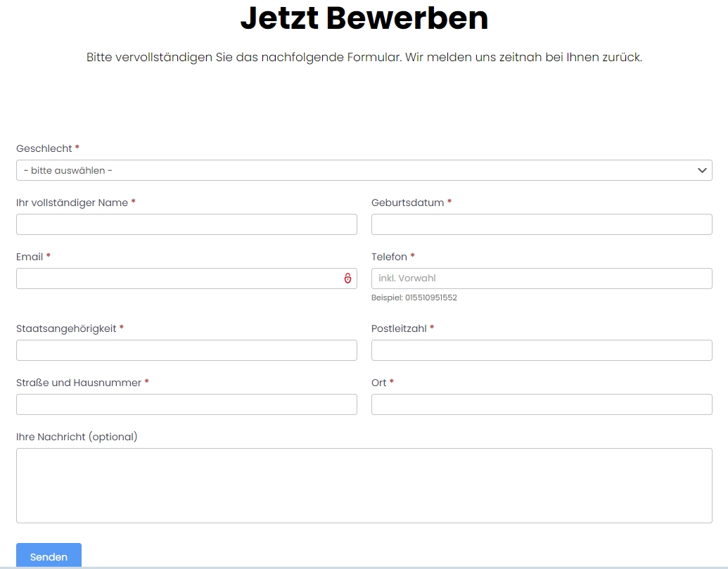Click the 'Ort' label text
The height and width of the screenshot is (569, 728).
click(x=379, y=383)
